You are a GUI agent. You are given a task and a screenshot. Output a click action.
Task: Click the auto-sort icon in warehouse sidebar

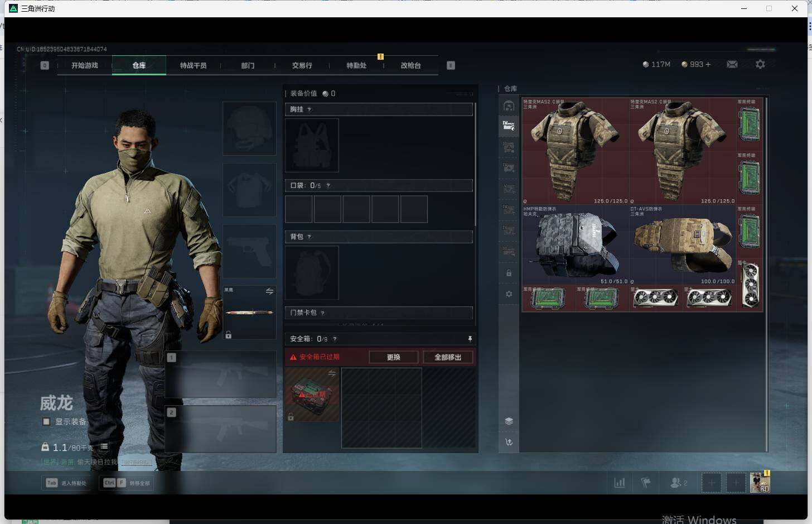(509, 443)
